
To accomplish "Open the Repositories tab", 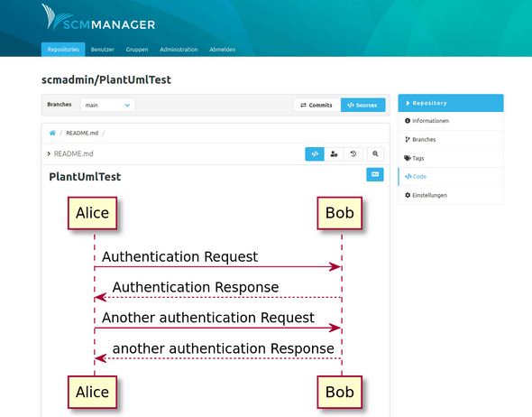I will tap(63, 50).
